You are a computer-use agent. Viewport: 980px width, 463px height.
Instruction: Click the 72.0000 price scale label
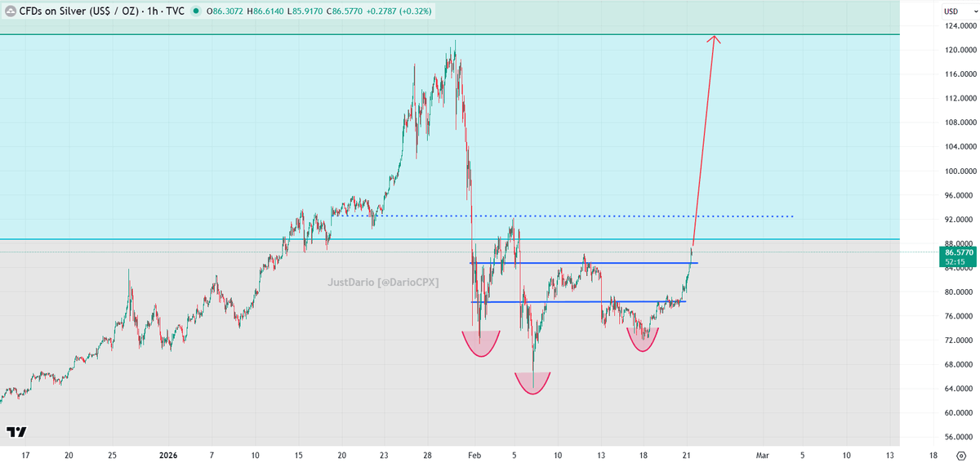(960, 341)
